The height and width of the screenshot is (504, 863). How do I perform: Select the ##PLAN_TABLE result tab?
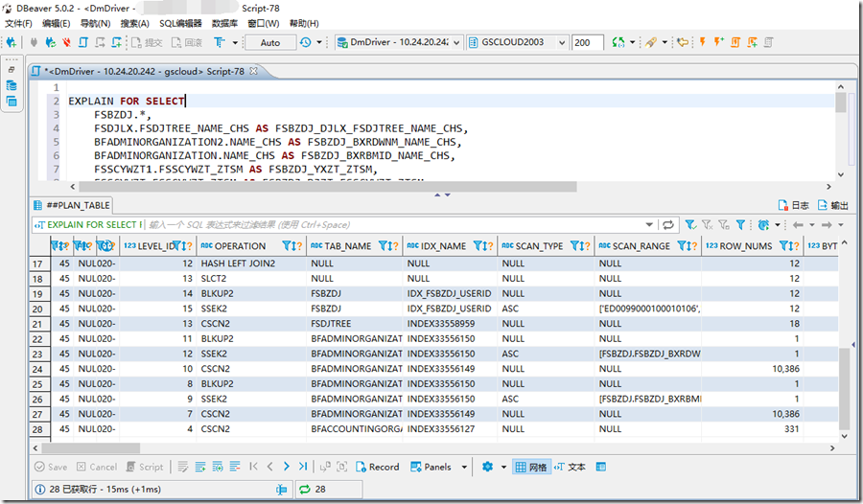72,205
